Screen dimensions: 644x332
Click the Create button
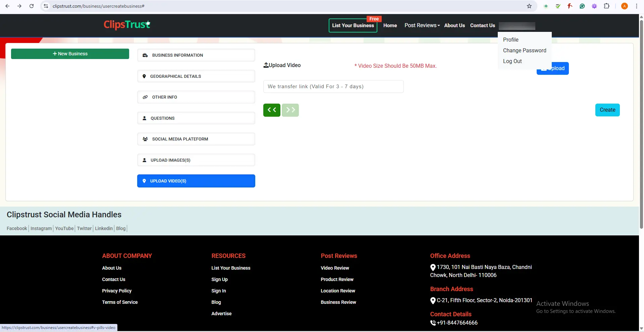pos(607,110)
